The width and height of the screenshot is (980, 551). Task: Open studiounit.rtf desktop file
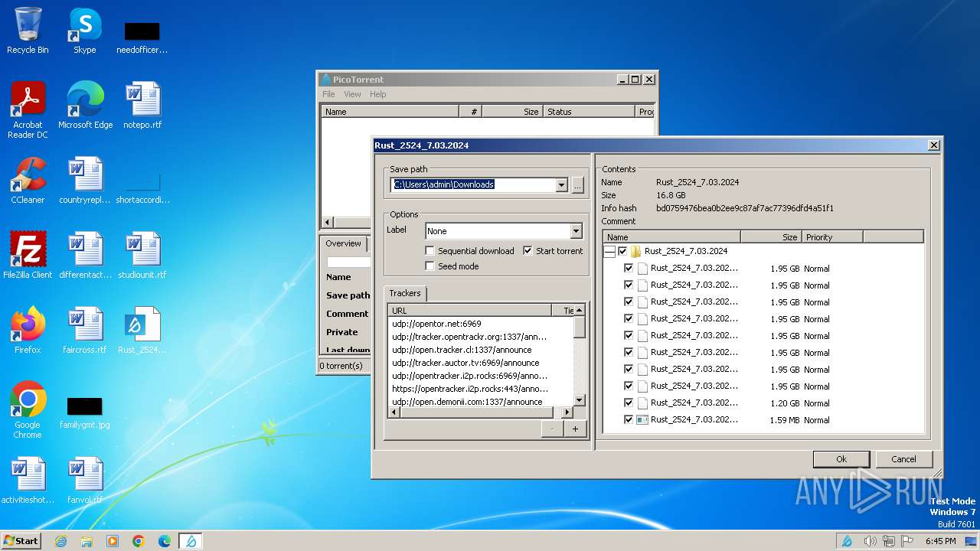click(142, 255)
